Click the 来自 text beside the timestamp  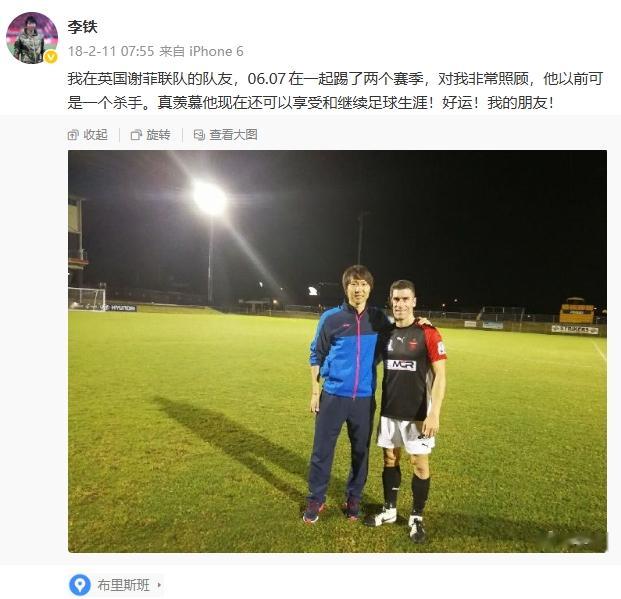coord(172,52)
